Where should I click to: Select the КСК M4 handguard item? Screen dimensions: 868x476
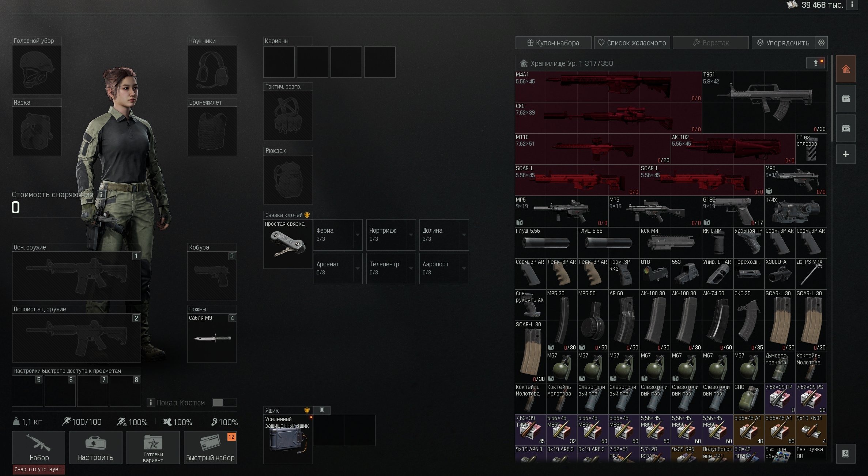(671, 243)
